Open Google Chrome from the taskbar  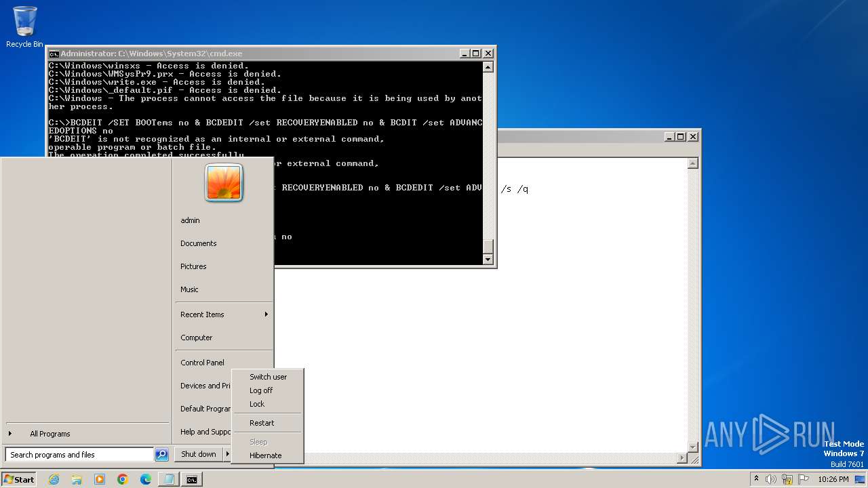pyautogui.click(x=123, y=479)
